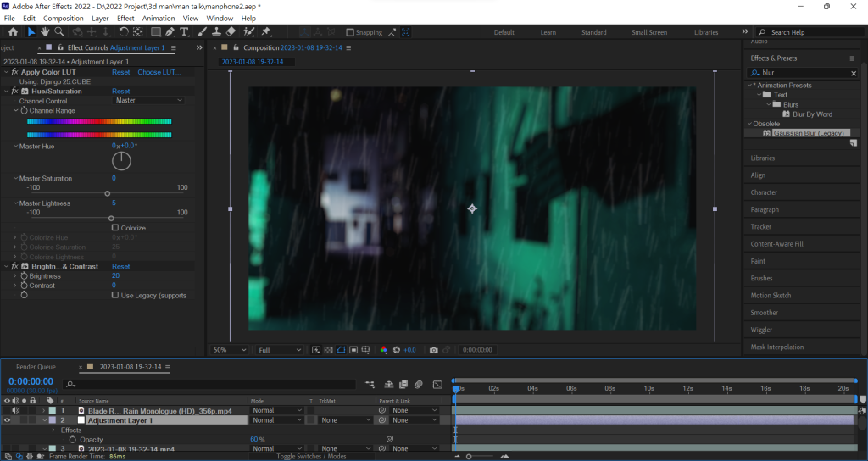Open the Effect menu
This screenshot has height=461, width=868.
point(125,19)
